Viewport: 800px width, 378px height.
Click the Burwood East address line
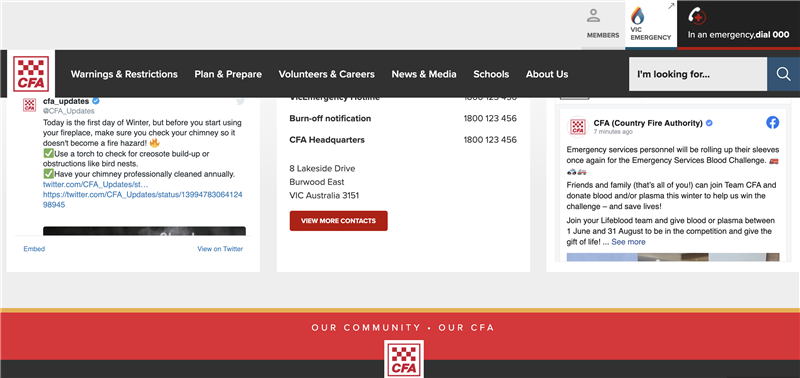pyautogui.click(x=317, y=182)
